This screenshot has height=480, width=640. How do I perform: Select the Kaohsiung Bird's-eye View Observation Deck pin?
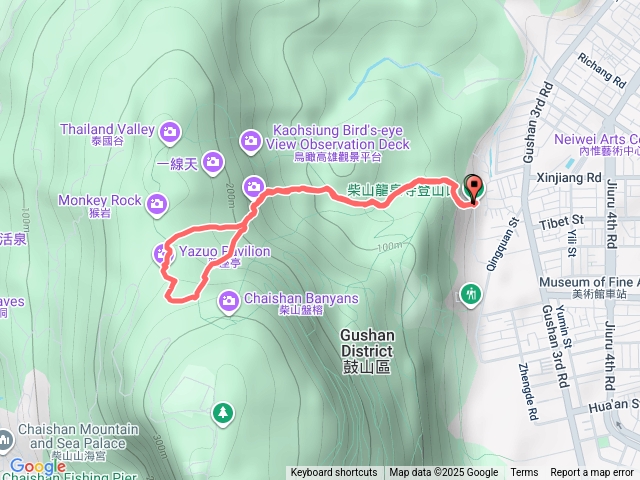[x=250, y=142]
